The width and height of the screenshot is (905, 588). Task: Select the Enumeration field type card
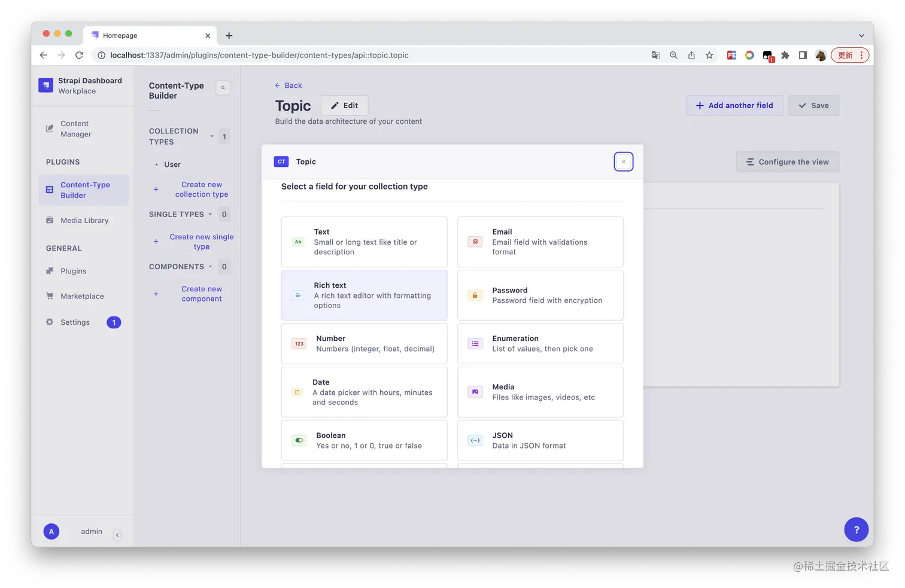540,343
